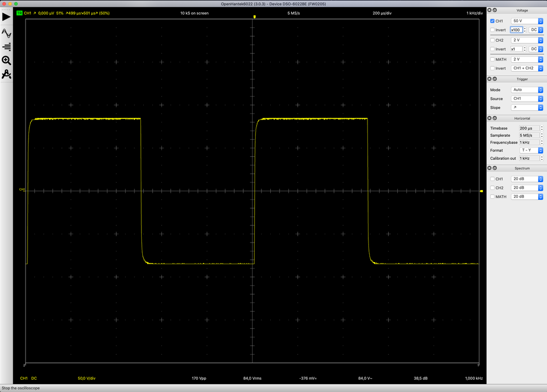
Task: Click the Calibration out 1 kHz field
Action: [x=529, y=158]
